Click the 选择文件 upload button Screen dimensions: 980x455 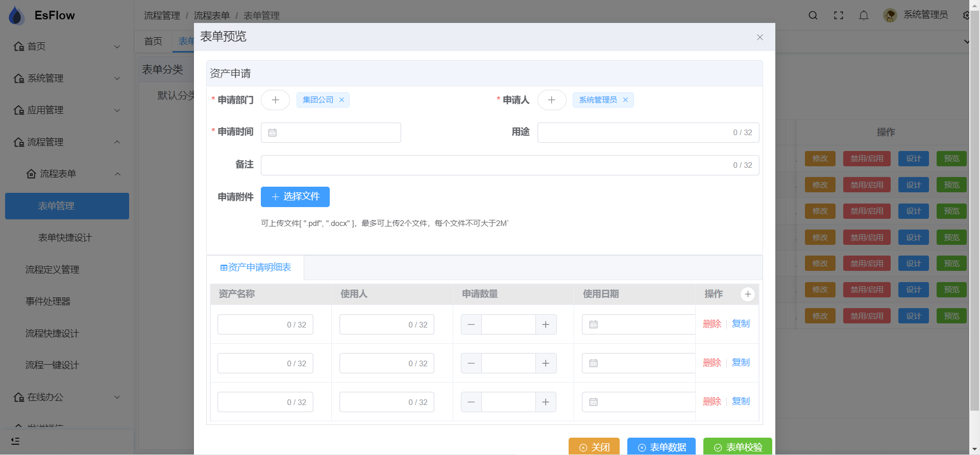[295, 197]
